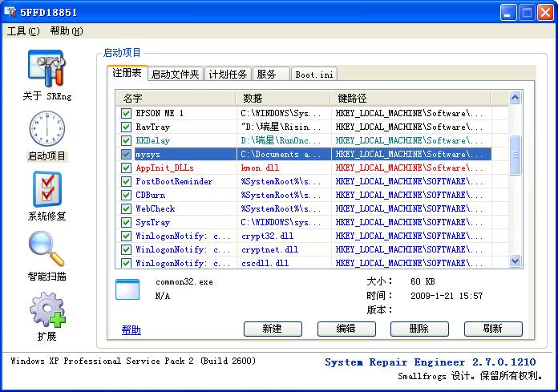Select the 启动项目 clock icon
This screenshot has height=392, width=558.
47,128
